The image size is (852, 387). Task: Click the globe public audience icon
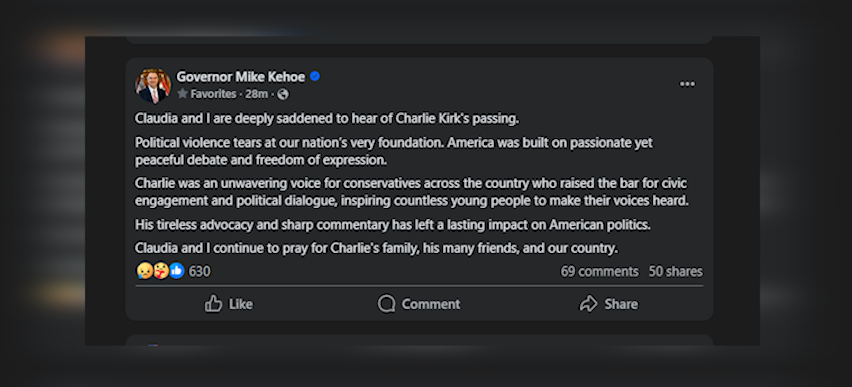coord(283,94)
